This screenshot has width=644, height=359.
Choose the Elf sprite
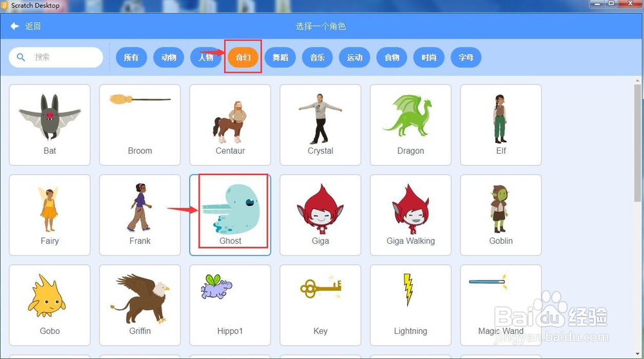[501, 125]
